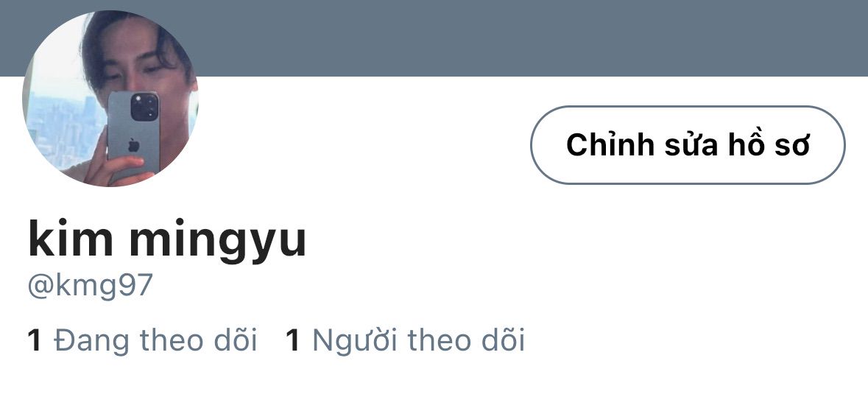This screenshot has height=397, width=868.
Task: Click the Chỉnh sửa hồ sơ button
Action: click(688, 145)
